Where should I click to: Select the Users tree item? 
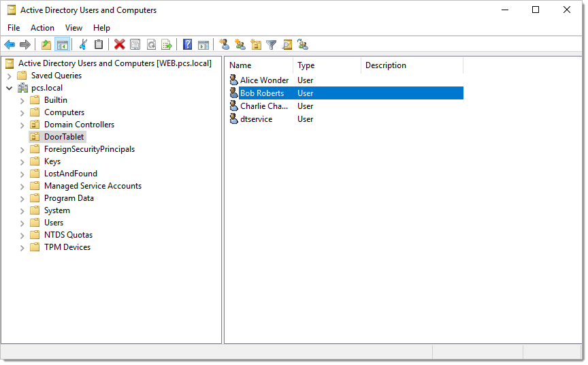click(x=54, y=223)
